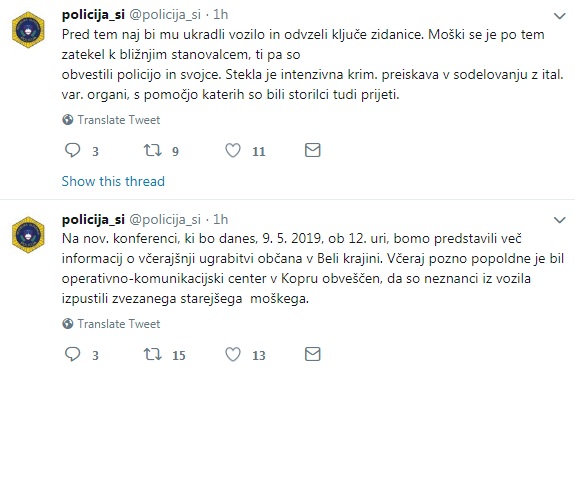This screenshot has height=481, width=575.
Task: Retweet the second tweet with 15 retweets
Action: tap(152, 355)
